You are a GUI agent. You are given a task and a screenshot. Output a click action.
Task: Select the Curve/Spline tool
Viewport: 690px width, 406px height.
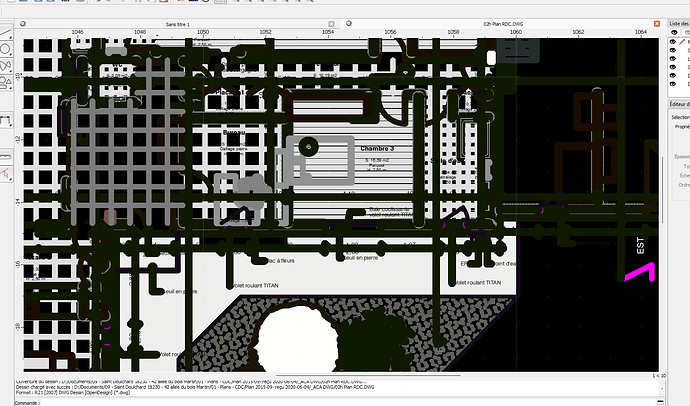[6, 66]
